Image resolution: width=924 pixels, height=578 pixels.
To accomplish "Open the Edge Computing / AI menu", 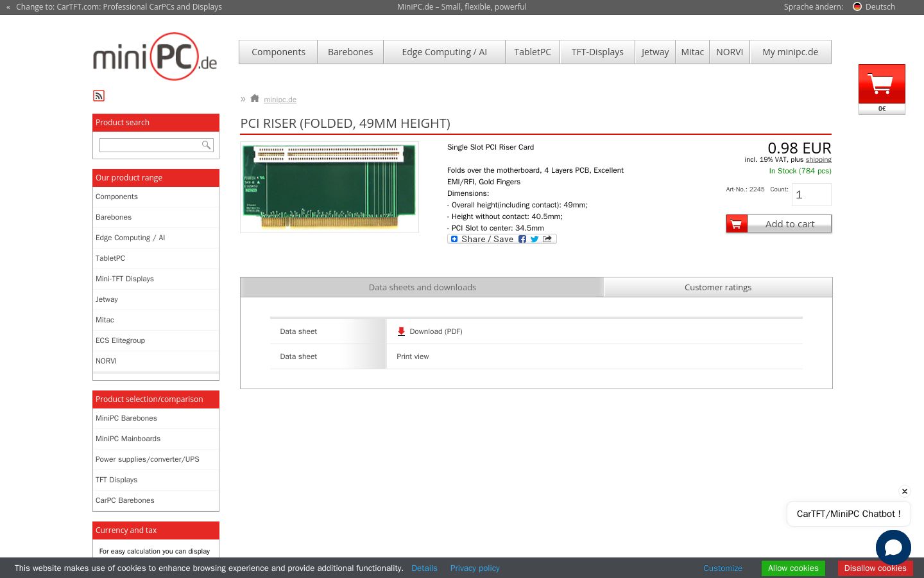I will (445, 52).
